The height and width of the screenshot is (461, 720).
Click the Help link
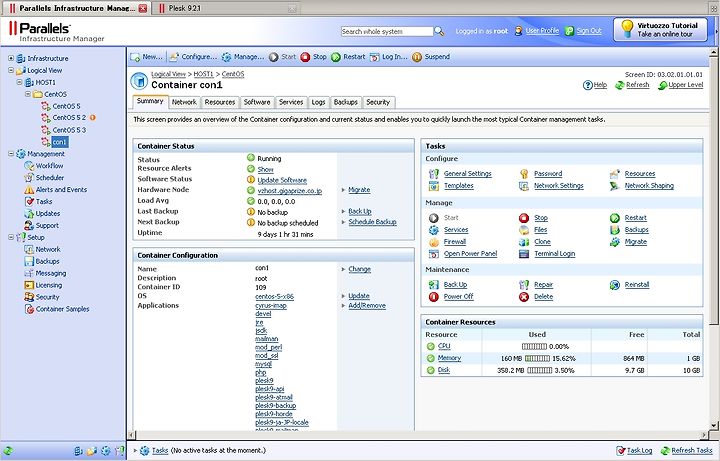600,85
